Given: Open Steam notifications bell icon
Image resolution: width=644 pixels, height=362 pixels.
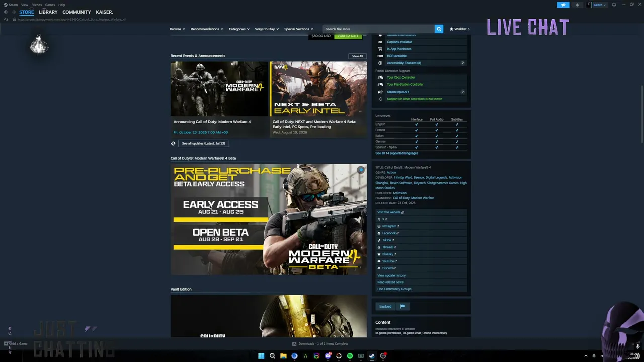Looking at the screenshot, I should [577, 5].
